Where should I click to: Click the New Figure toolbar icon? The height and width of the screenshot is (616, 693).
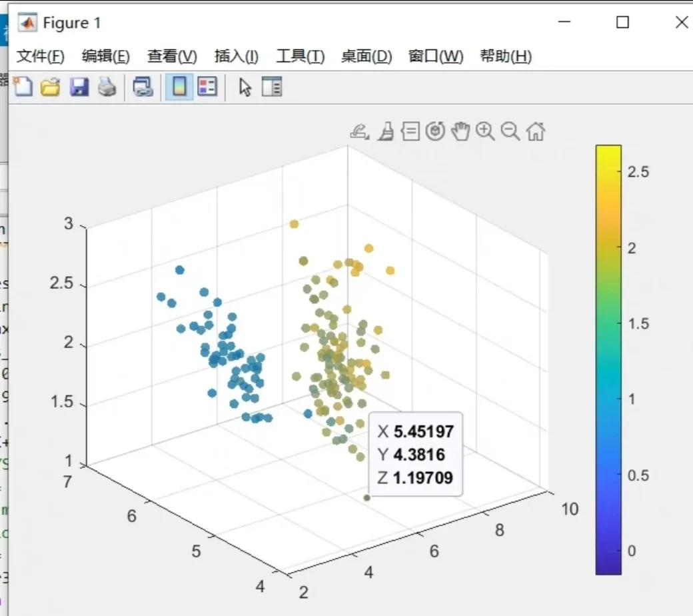23,87
